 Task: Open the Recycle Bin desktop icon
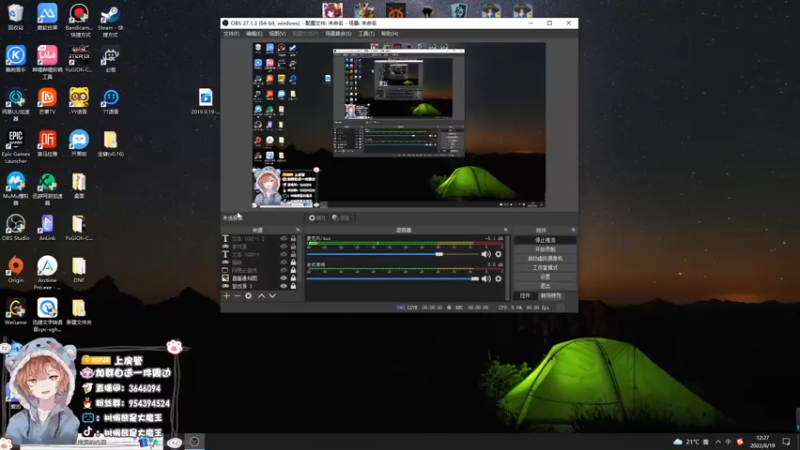pos(15,17)
